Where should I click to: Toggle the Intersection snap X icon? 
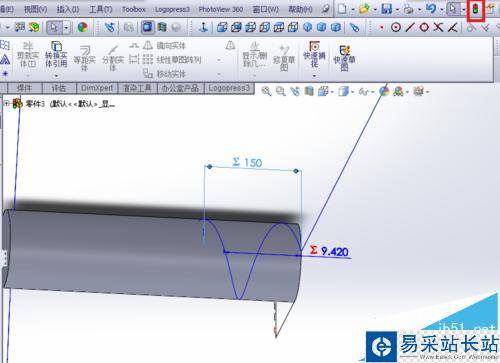438,27
